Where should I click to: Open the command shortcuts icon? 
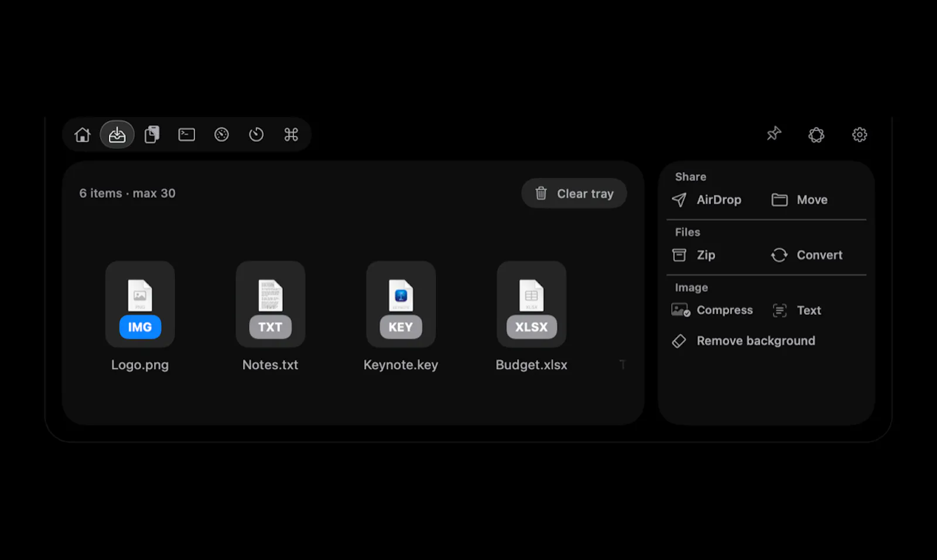[x=291, y=135]
